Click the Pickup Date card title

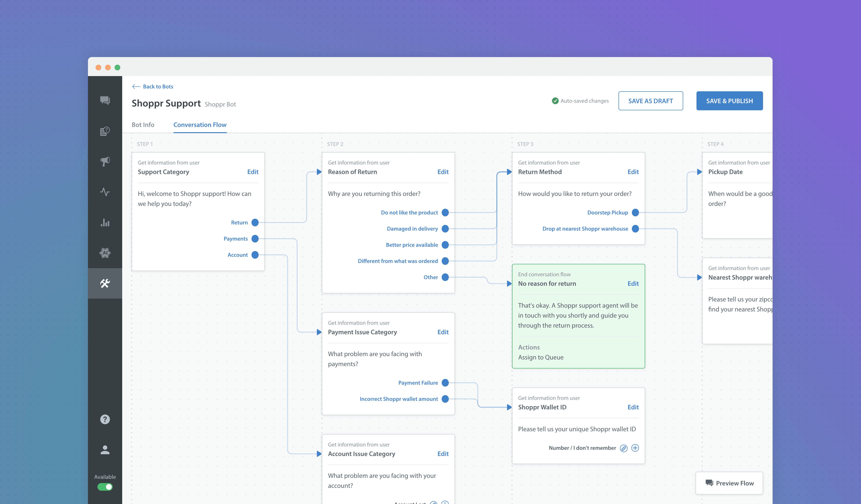[725, 172]
